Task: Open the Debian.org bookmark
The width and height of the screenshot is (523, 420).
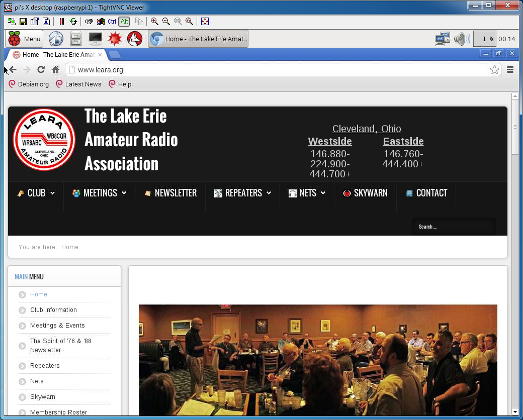Action: (x=29, y=84)
